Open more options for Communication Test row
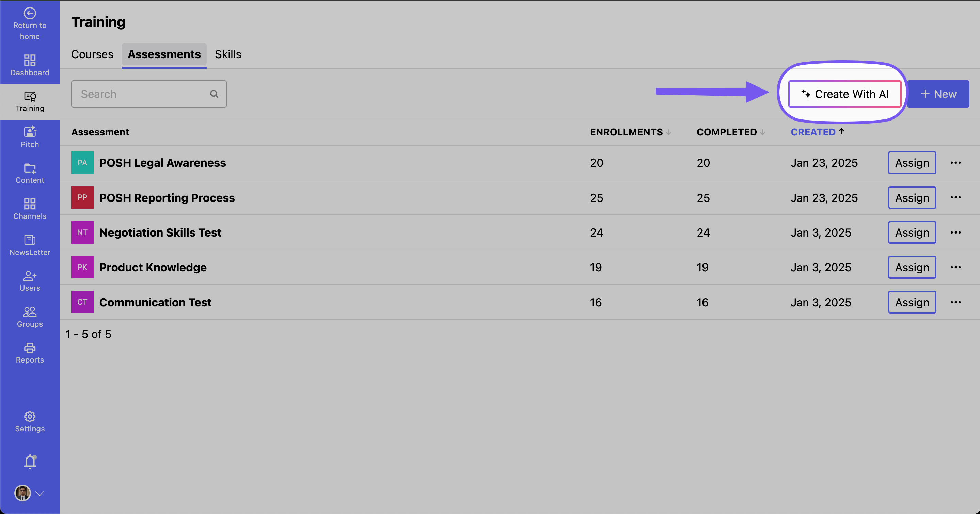This screenshot has width=980, height=514. (x=955, y=302)
